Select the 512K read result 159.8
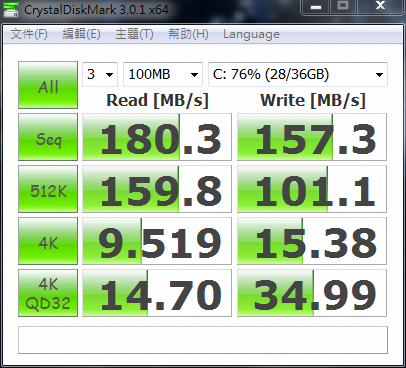This screenshot has height=368, width=406. (x=157, y=189)
